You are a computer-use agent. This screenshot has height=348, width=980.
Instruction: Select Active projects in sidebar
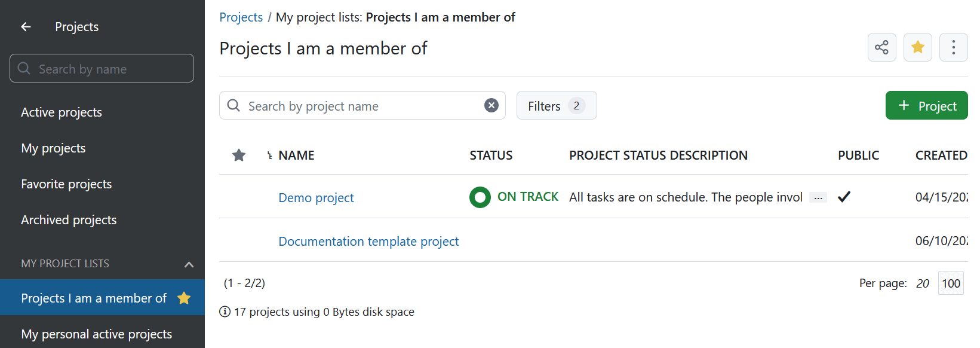(62, 112)
